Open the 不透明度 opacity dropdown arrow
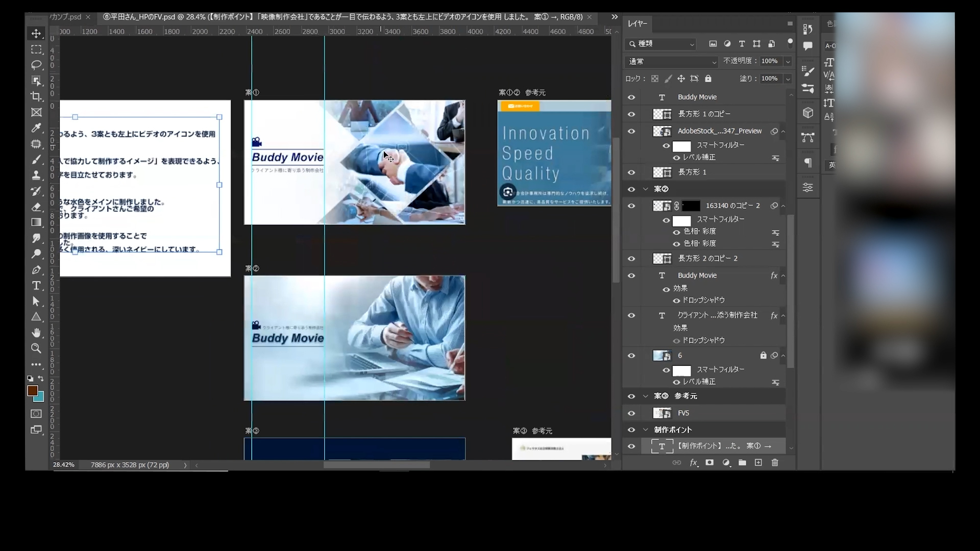Image resolution: width=980 pixels, height=551 pixels. click(x=788, y=61)
